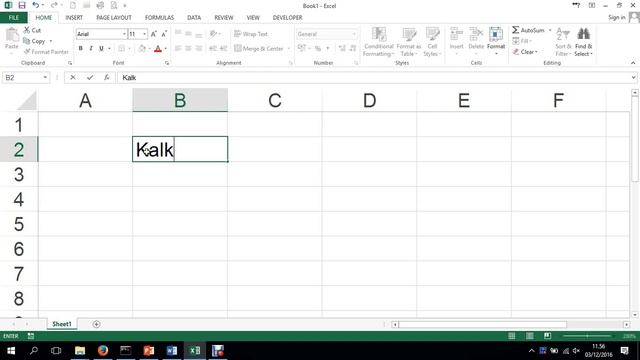
Task: Toggle Italic formatting
Action: click(91, 49)
